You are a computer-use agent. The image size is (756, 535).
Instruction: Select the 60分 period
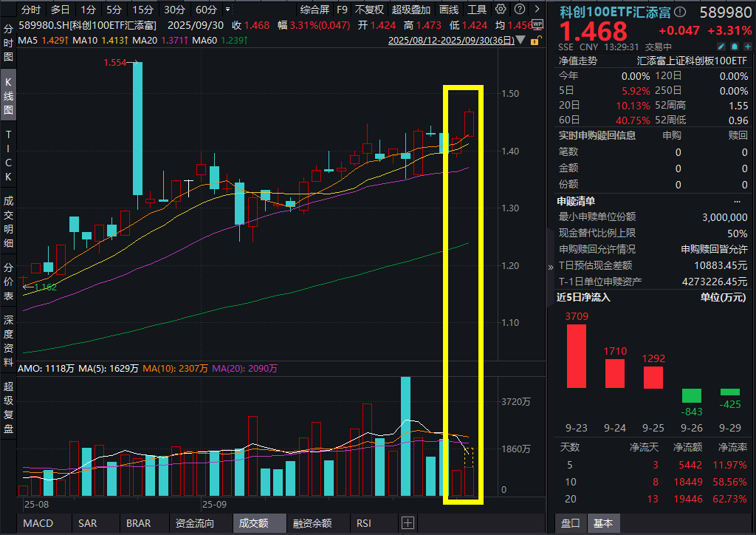206,10
